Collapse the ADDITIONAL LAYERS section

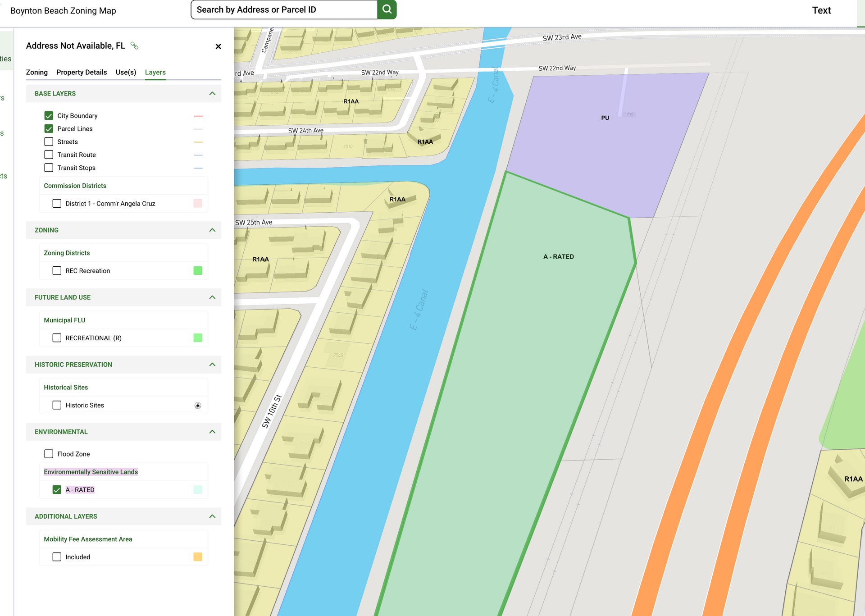212,516
